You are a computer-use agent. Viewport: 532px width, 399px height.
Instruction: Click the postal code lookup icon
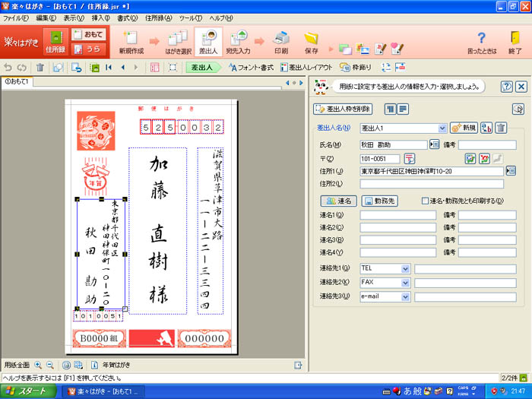tap(409, 158)
